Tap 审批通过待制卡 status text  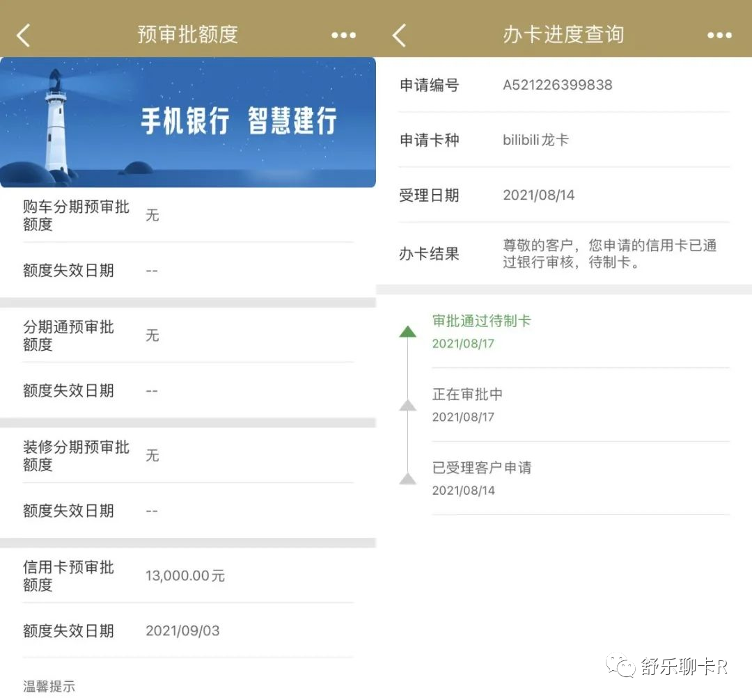(x=482, y=321)
